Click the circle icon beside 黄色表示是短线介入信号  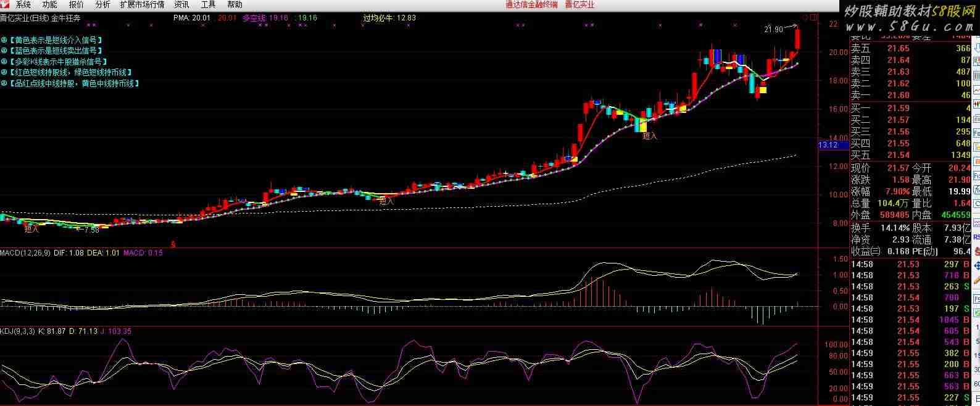pyautogui.click(x=4, y=39)
